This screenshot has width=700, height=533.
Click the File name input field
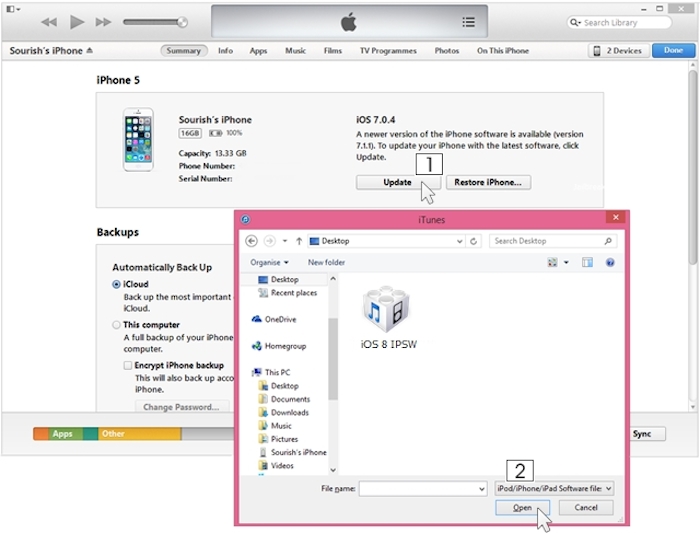tap(420, 488)
